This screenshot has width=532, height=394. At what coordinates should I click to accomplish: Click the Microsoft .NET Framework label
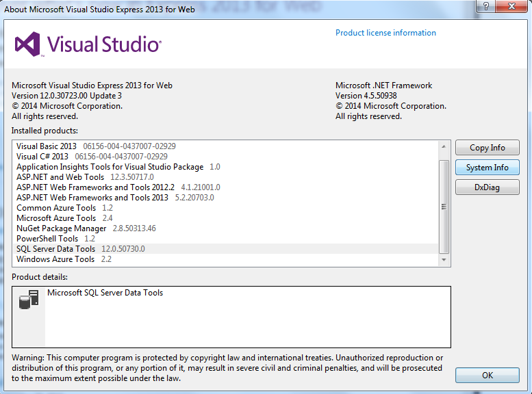pyautogui.click(x=383, y=86)
